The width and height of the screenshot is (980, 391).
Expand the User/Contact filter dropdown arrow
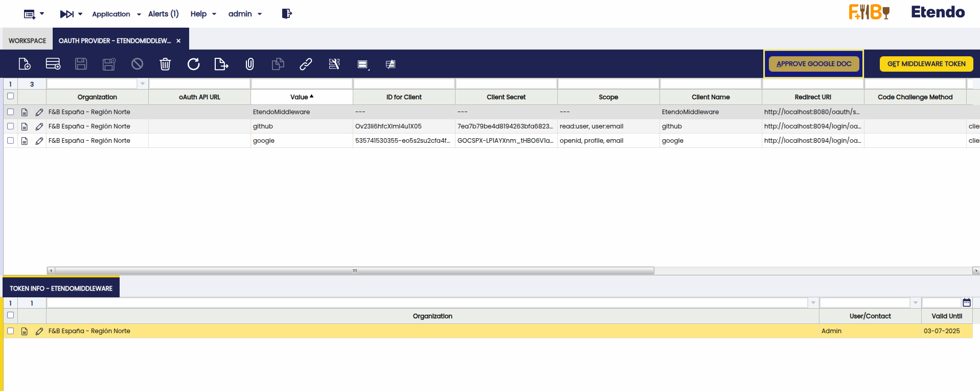click(x=915, y=302)
